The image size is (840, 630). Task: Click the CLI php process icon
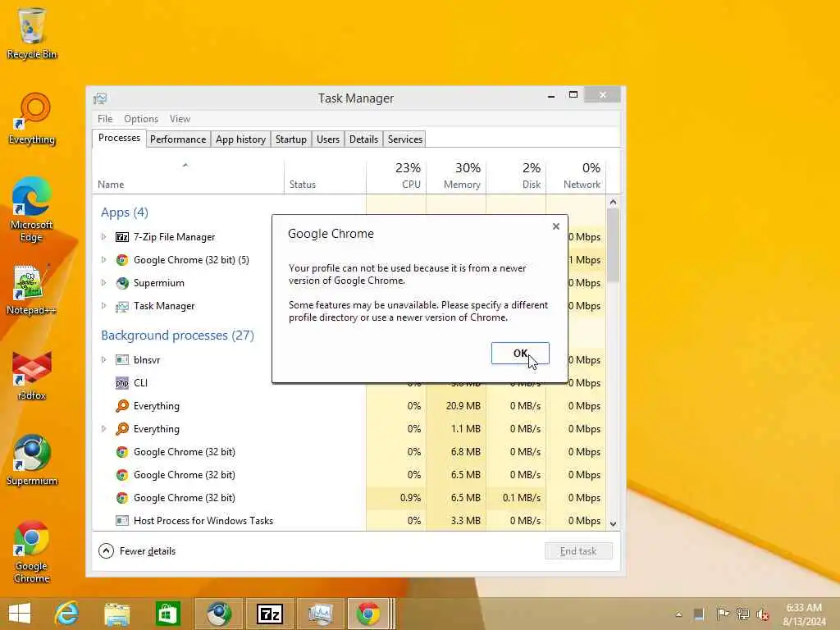click(x=122, y=383)
